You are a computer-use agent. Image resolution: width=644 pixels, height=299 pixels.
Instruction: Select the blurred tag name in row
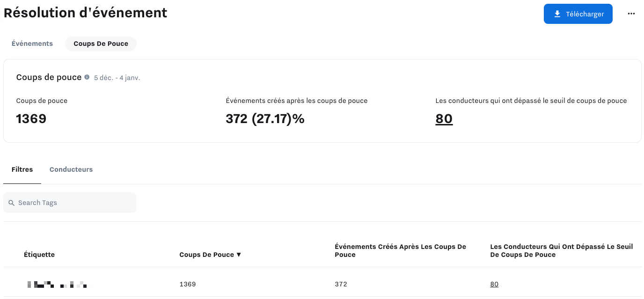[57, 284]
